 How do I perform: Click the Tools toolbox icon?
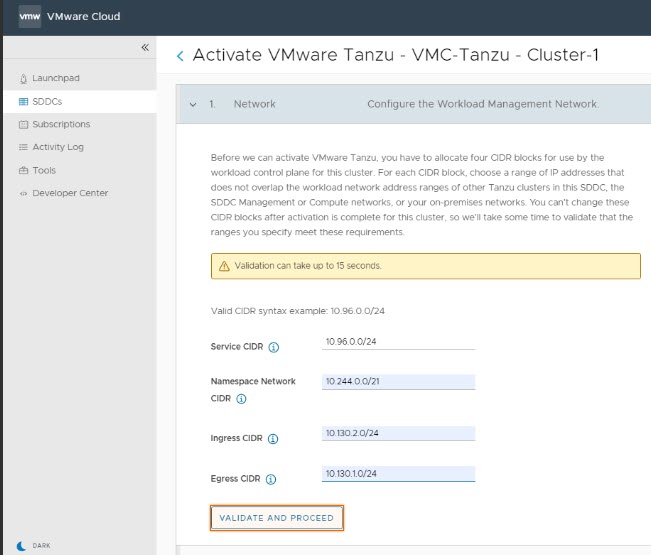[x=23, y=170]
